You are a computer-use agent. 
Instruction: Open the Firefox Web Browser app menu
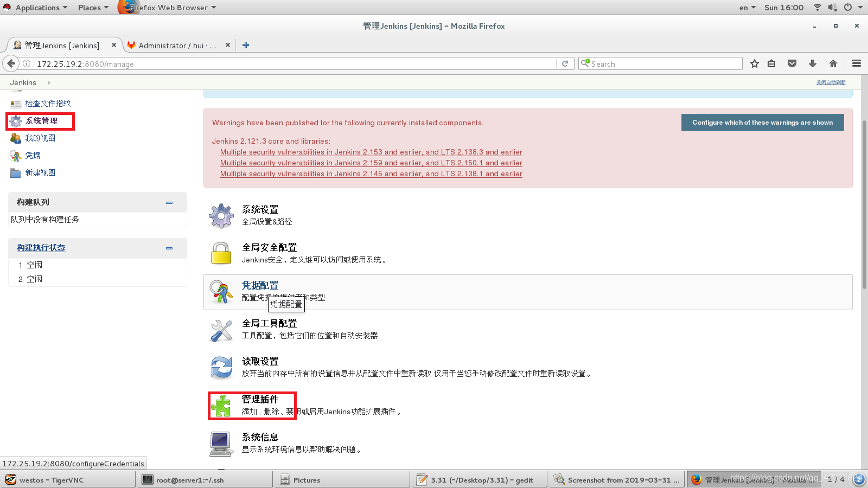(168, 8)
